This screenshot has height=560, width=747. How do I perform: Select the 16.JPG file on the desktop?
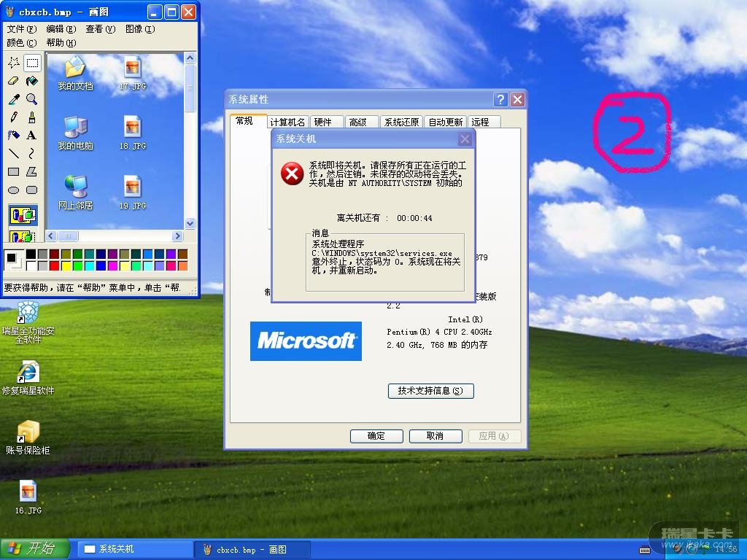[x=28, y=497]
